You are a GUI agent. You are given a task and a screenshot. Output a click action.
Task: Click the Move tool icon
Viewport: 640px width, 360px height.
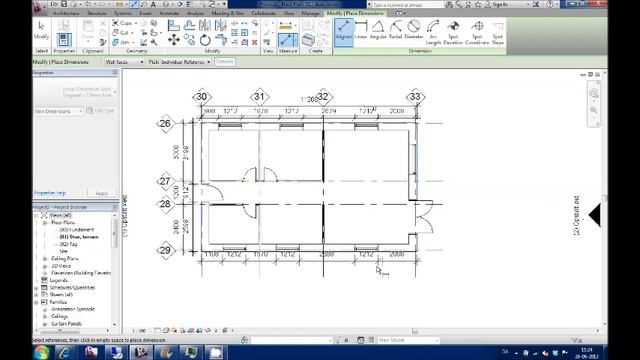(174, 40)
